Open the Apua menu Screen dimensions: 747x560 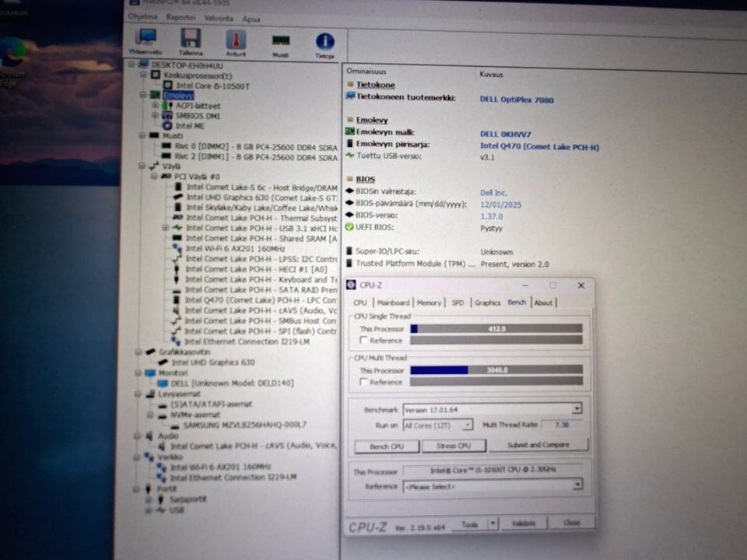251,19
